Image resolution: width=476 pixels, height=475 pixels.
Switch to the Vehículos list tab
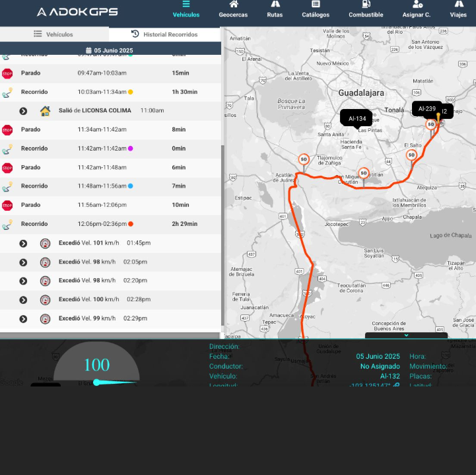tap(54, 34)
